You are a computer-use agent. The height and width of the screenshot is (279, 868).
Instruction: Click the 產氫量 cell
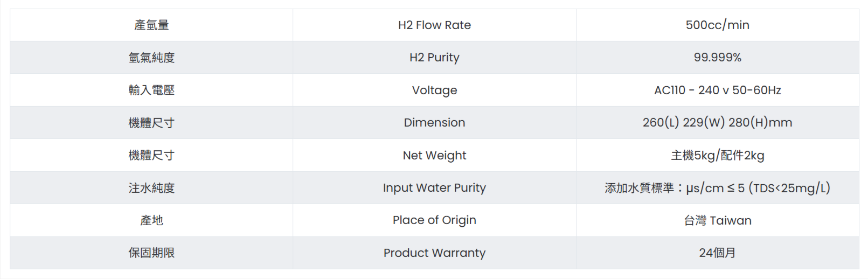[151, 25]
